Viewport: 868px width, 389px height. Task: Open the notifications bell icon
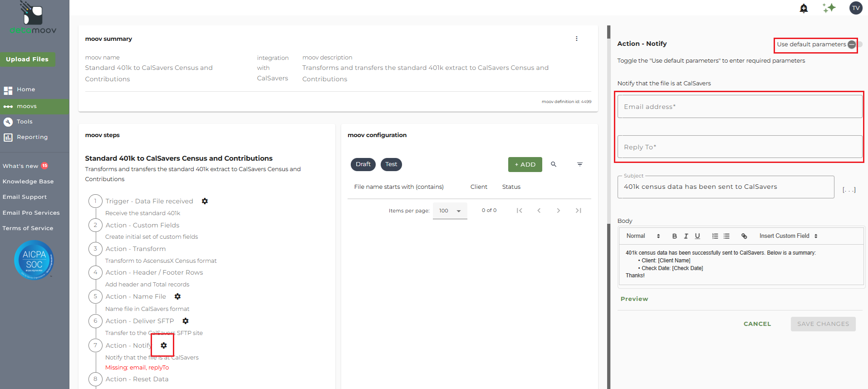804,8
